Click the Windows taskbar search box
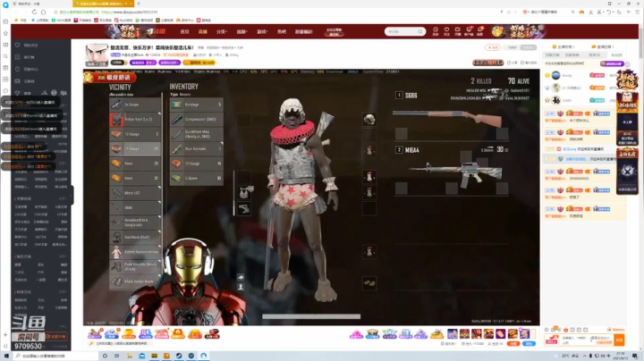Screen dimensions: 644x361 [x=55, y=356]
